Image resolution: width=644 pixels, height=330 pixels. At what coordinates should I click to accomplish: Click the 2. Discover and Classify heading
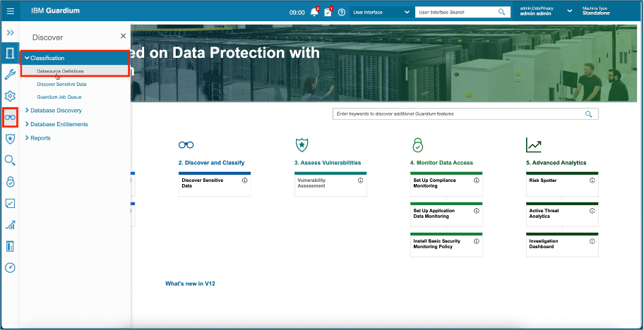212,163
